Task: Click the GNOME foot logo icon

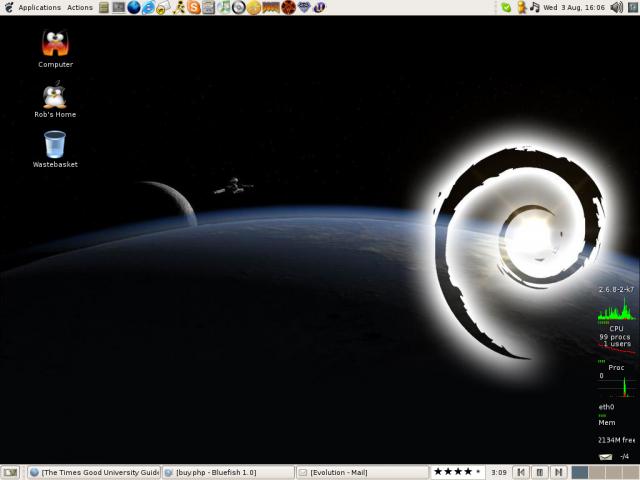Action: pos(9,7)
